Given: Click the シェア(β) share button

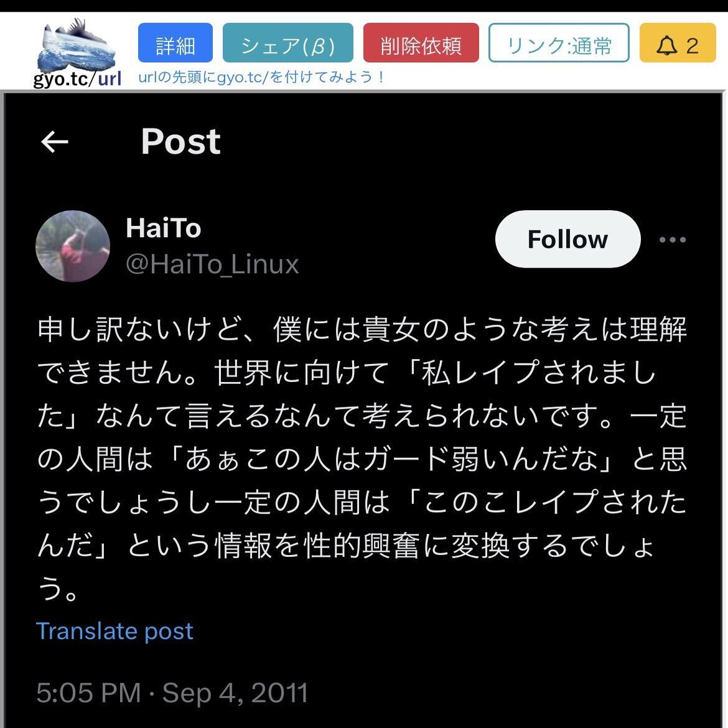Looking at the screenshot, I should [288, 43].
